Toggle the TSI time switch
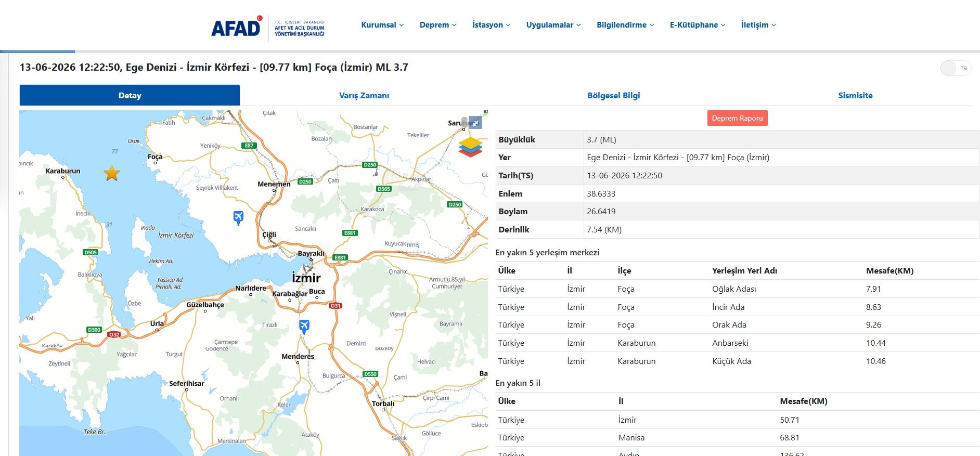Screen dimensions: 980x456 click(x=956, y=68)
